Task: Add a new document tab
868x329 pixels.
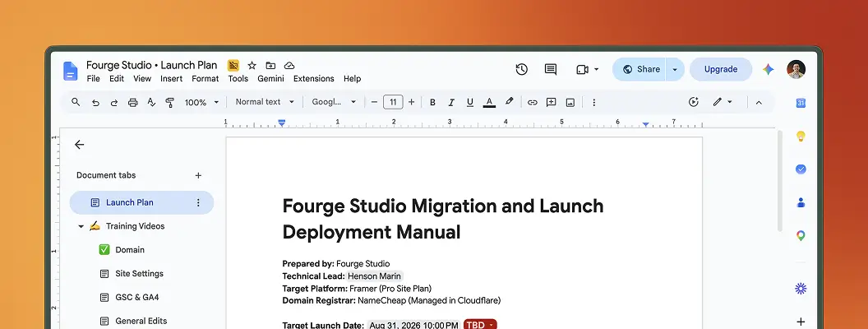Action: pyautogui.click(x=198, y=175)
